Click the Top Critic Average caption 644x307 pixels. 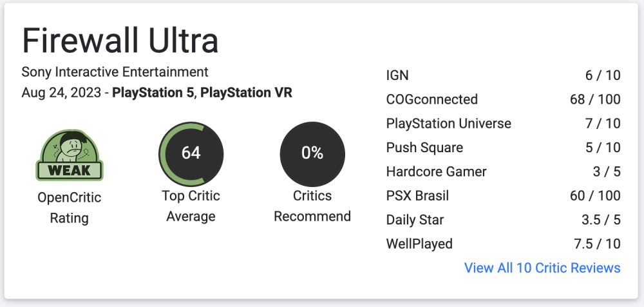(191, 206)
